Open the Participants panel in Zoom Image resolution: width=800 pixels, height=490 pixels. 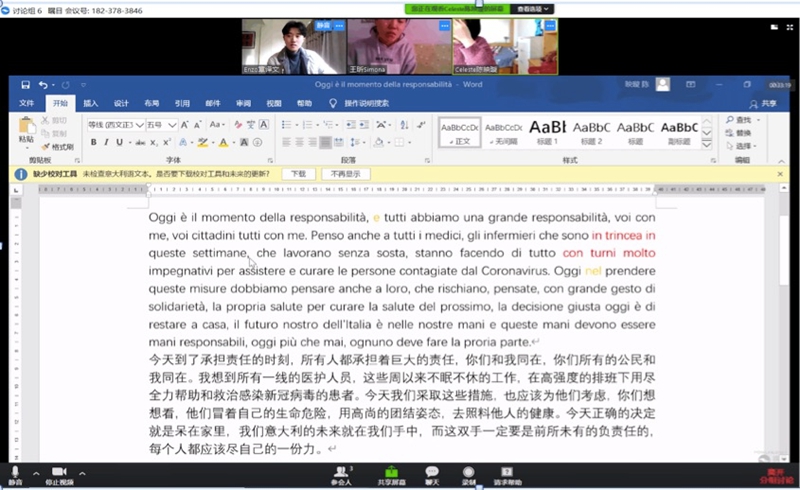(x=341, y=473)
